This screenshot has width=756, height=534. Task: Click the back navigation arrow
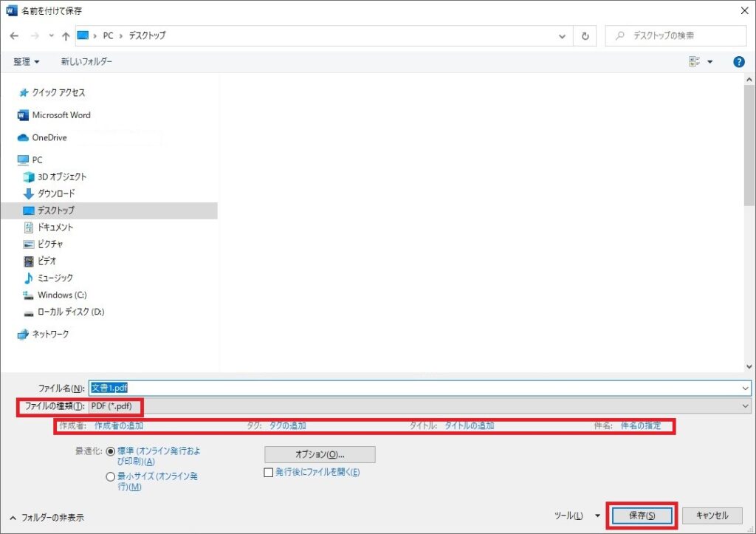(14, 36)
